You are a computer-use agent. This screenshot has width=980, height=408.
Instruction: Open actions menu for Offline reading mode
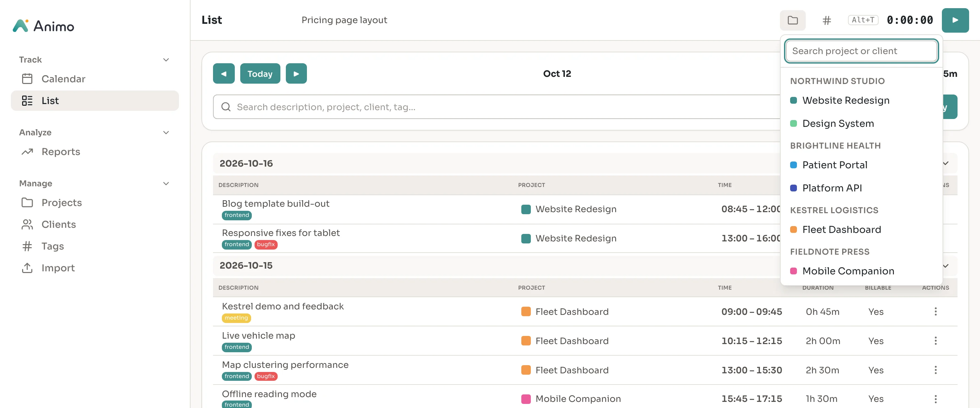(935, 399)
